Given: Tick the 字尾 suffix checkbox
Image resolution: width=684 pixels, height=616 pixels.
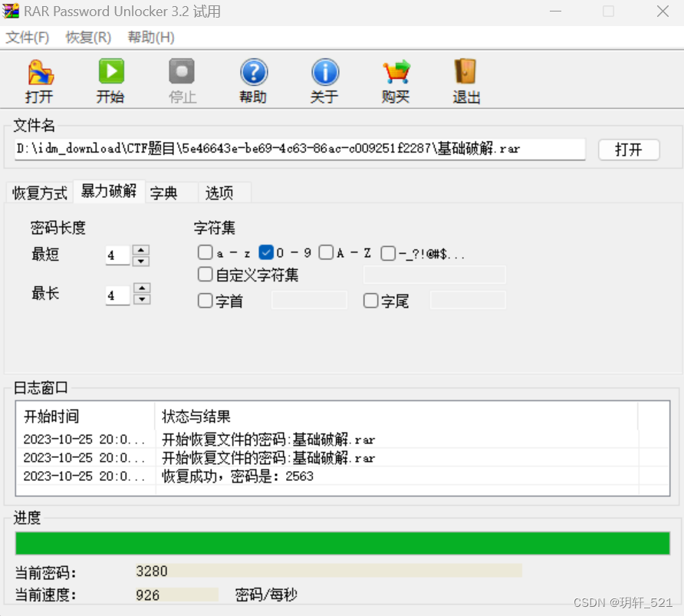Looking at the screenshot, I should click(370, 301).
